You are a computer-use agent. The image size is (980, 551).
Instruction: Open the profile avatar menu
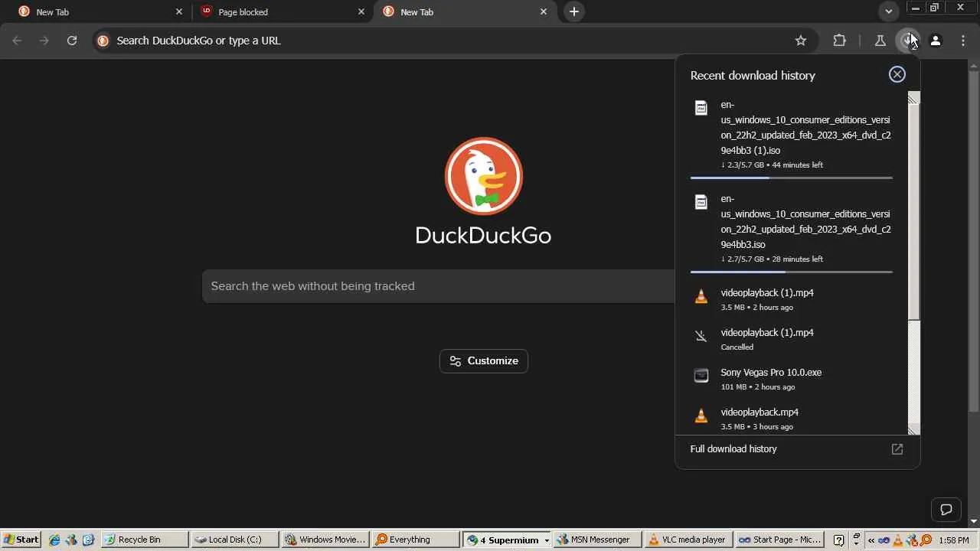click(x=935, y=41)
